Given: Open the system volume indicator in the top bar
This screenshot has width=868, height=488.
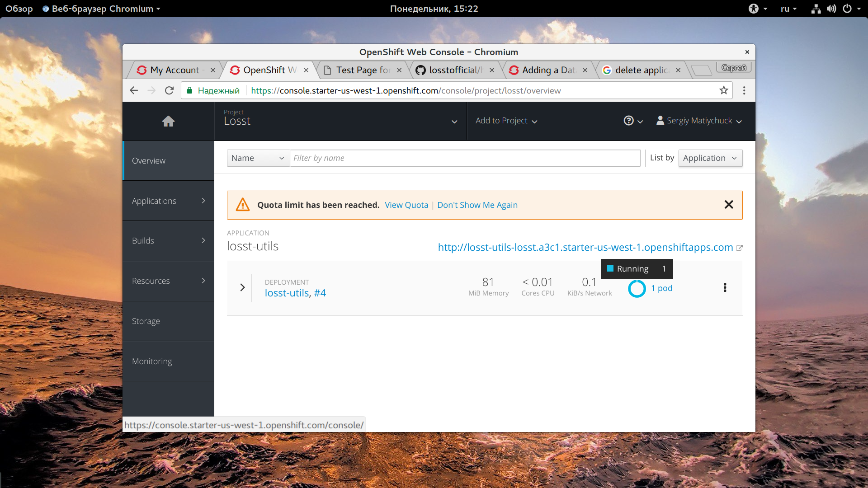Looking at the screenshot, I should click(831, 9).
